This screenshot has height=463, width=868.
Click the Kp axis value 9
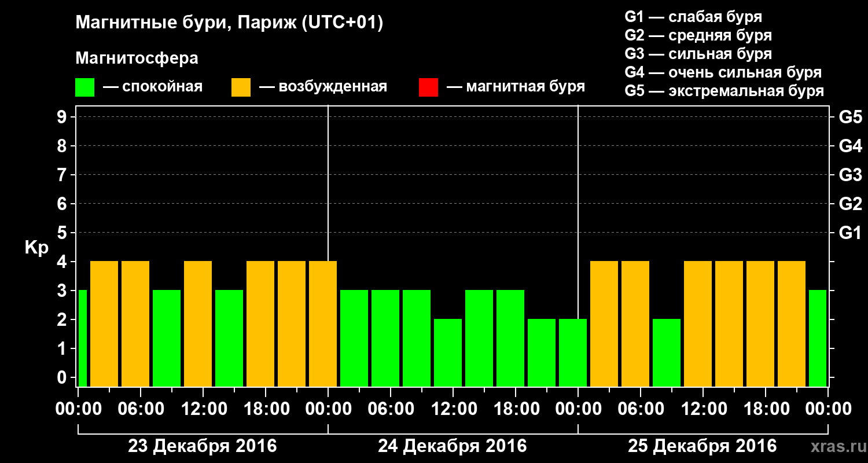point(62,117)
